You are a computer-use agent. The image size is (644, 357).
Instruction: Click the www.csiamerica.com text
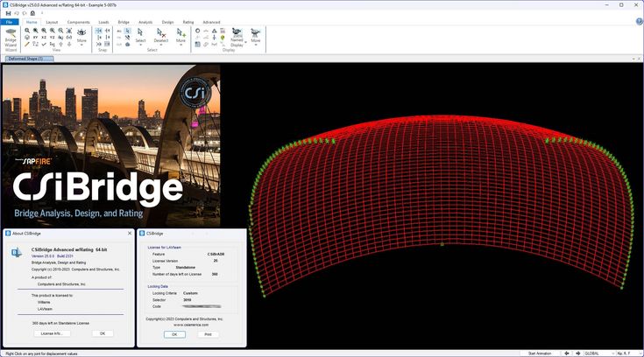coord(191,325)
